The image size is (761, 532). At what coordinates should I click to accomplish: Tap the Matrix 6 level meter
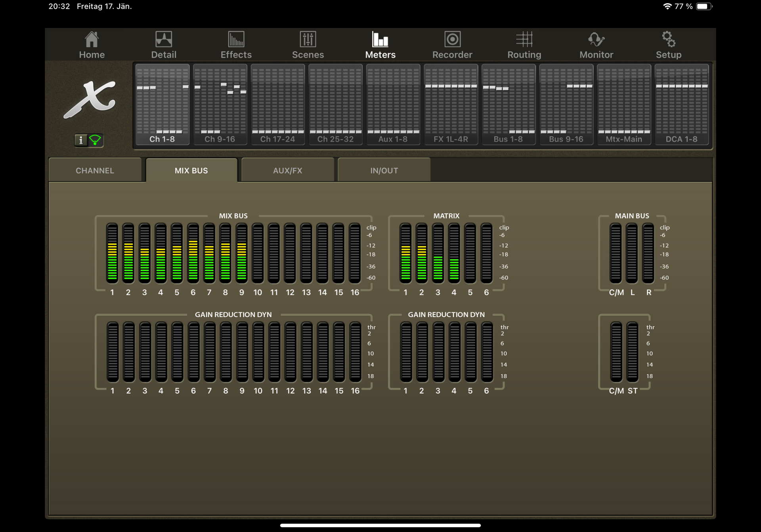(486, 253)
